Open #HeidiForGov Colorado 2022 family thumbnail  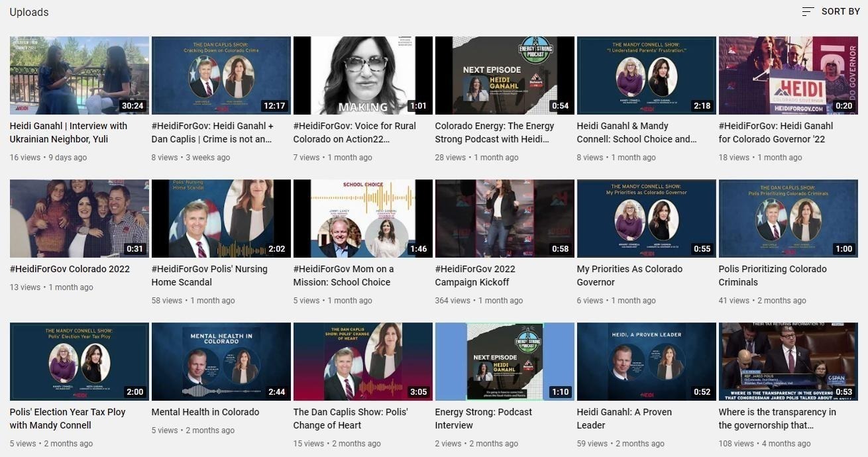point(80,219)
